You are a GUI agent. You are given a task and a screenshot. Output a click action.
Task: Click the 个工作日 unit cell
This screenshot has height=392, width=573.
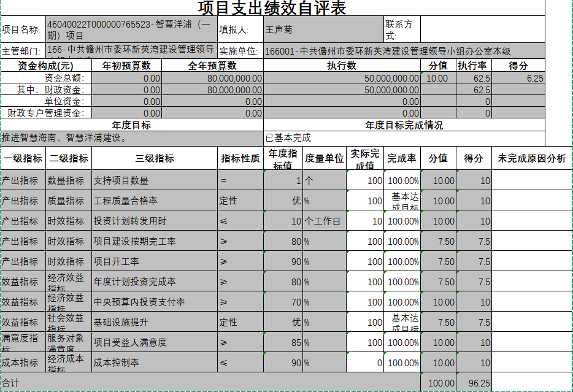(x=324, y=221)
